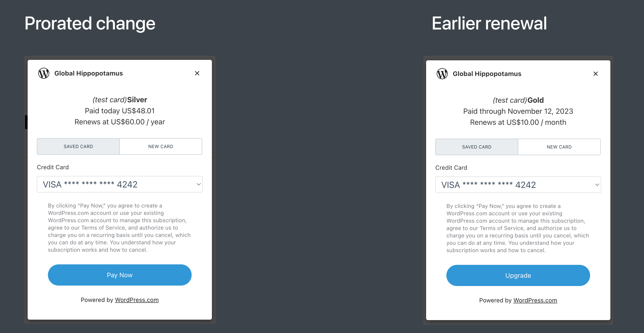644x333 pixels.
Task: Click the WordPress logo in the Silver dialog
Action: [44, 73]
